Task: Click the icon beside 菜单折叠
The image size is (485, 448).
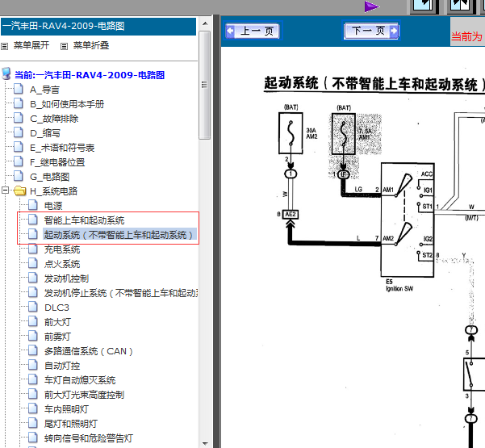Action: tap(64, 46)
